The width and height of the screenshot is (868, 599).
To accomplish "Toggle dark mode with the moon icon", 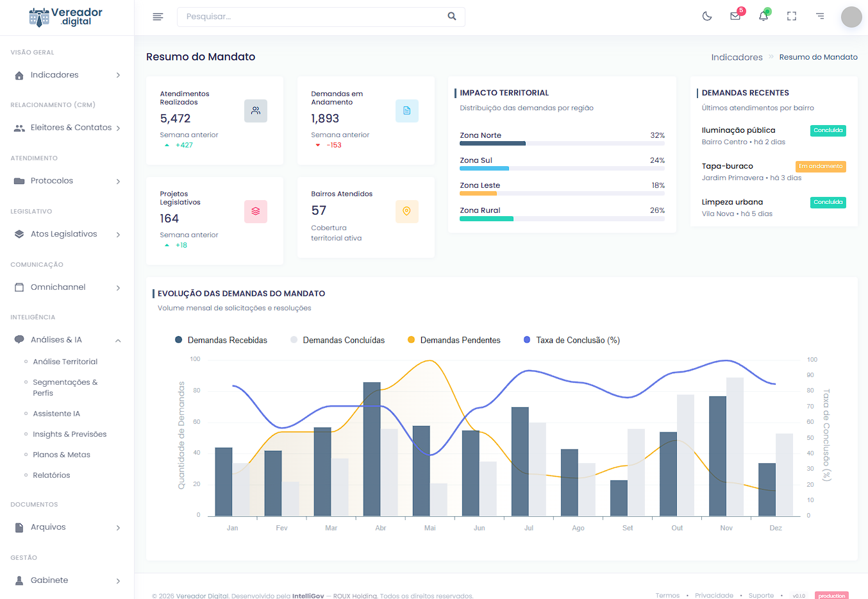I will (707, 16).
